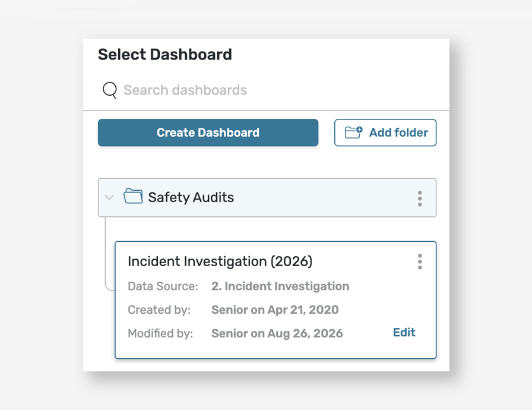Click the tree connector line beside the card
Screen dimensions: 532x410
click(106, 254)
